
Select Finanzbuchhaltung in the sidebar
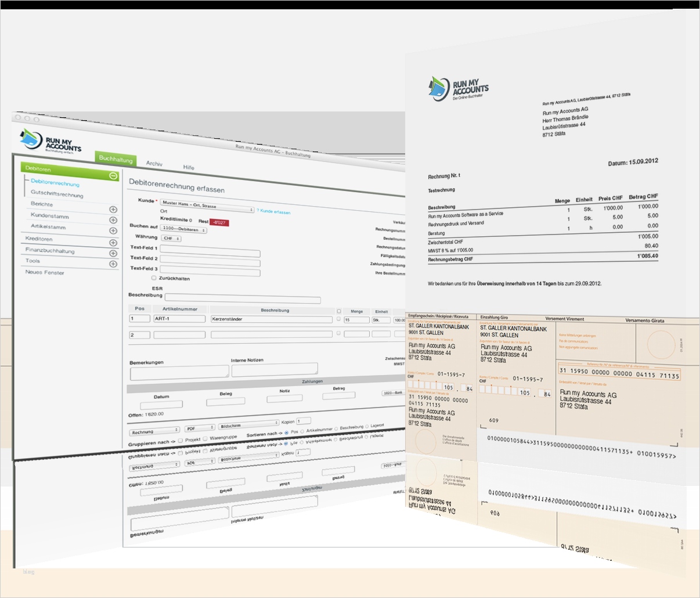pyautogui.click(x=50, y=250)
